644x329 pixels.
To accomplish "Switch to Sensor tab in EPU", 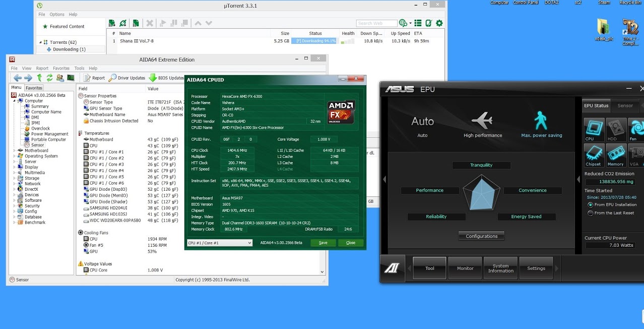I will coord(625,105).
